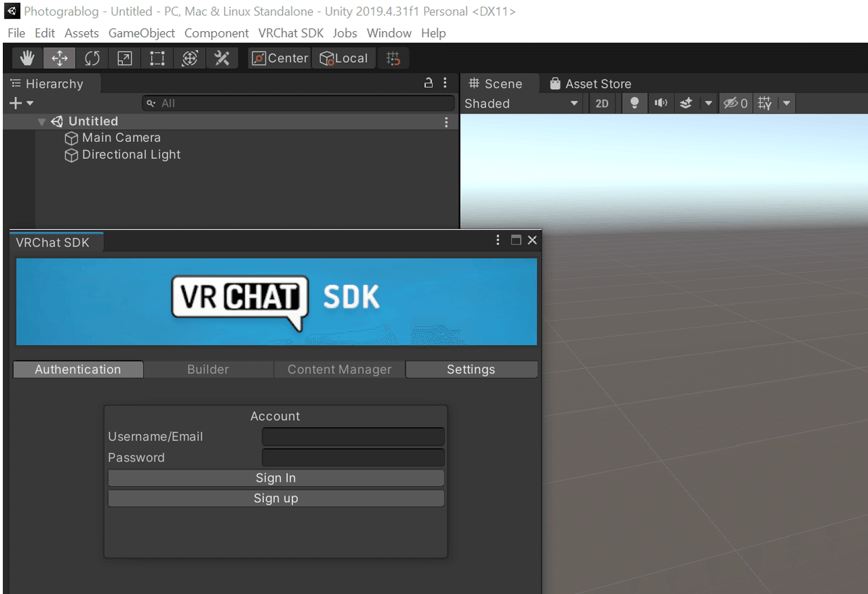This screenshot has width=868, height=594.
Task: Open scene grid settings dropdown arrow
Action: (786, 103)
